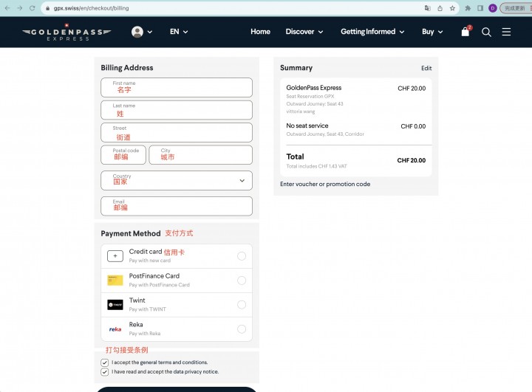
Task: Click the browser reload icon
Action: [x=33, y=8]
